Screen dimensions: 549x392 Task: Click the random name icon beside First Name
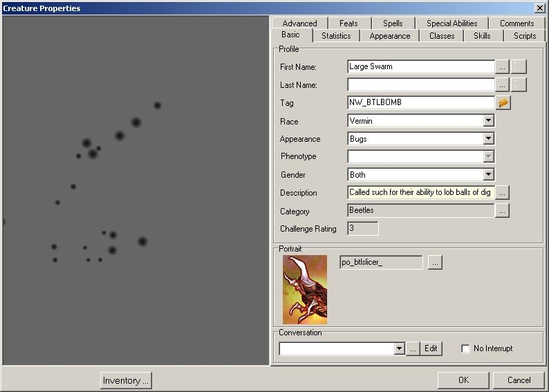(x=519, y=67)
